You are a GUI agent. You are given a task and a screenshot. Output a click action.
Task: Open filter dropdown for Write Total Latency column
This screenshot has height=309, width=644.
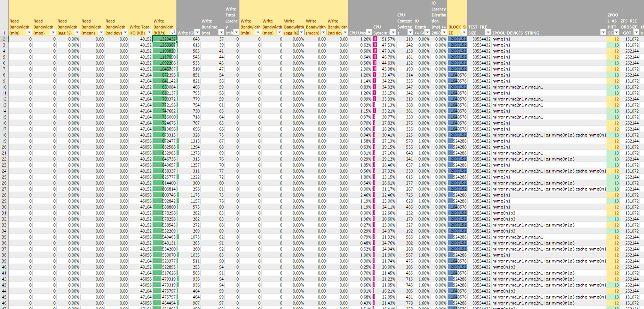coord(236,33)
